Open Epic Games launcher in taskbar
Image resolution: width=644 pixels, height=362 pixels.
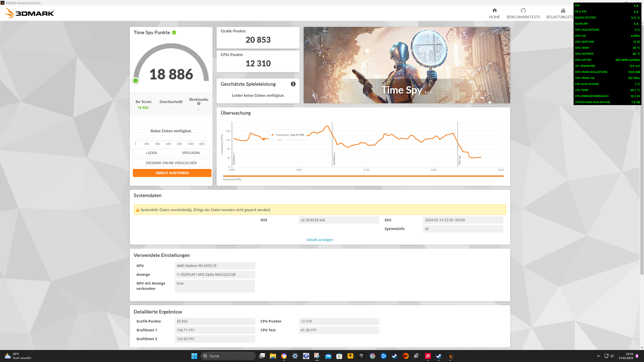(361, 356)
